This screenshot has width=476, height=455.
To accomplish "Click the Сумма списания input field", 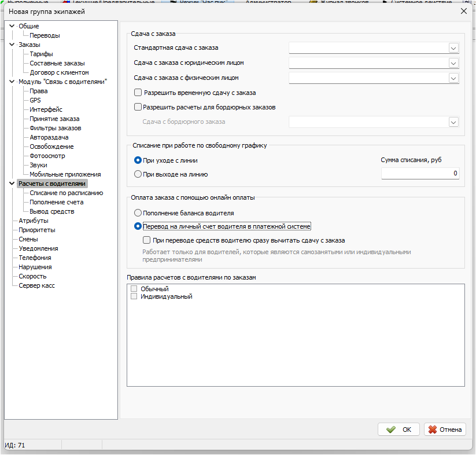I will [420, 173].
